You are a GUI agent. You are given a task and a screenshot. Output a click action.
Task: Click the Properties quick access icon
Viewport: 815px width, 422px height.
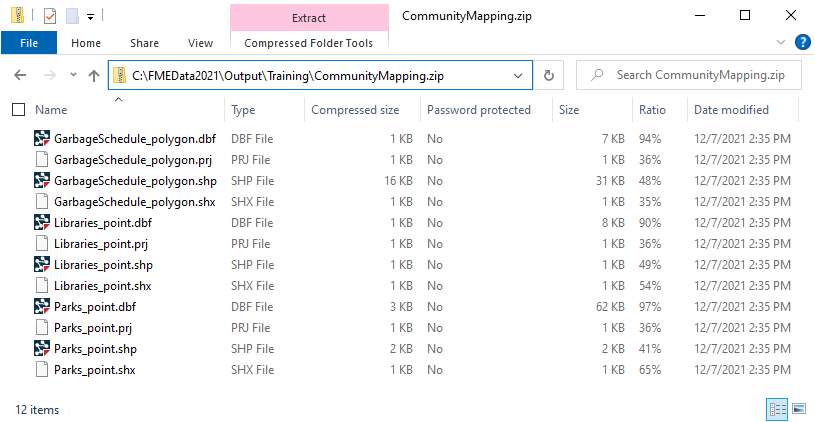click(50, 16)
